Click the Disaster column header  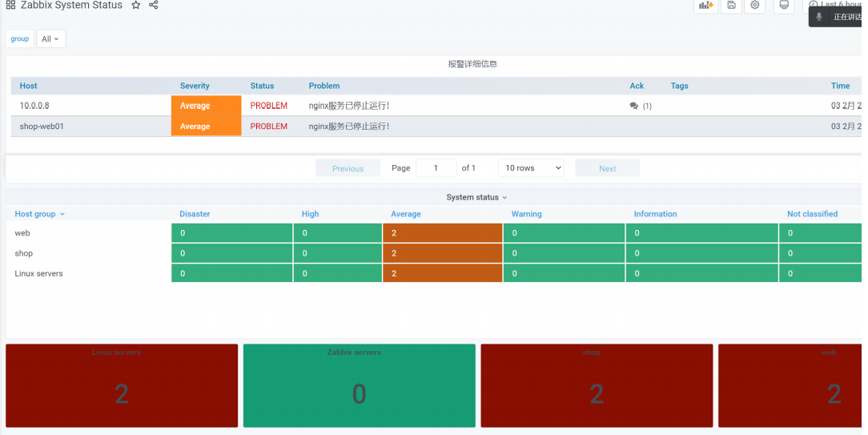pyautogui.click(x=195, y=214)
